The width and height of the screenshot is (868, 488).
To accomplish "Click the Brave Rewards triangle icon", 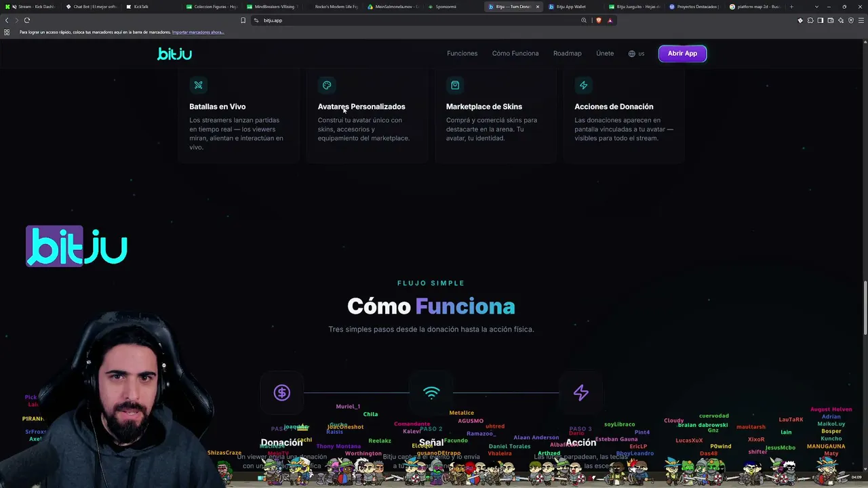I will pos(610,20).
